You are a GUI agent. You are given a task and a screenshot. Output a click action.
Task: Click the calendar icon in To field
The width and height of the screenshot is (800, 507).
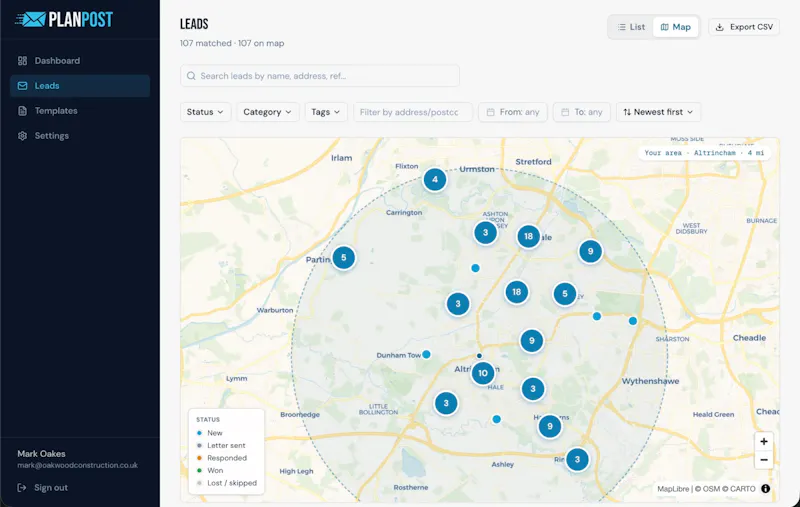click(x=565, y=112)
